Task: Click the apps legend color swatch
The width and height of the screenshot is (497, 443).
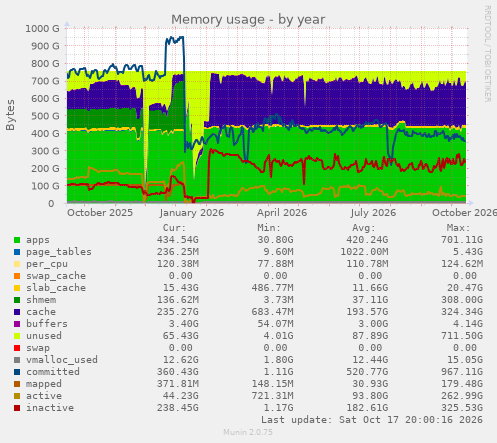Action: point(17,240)
